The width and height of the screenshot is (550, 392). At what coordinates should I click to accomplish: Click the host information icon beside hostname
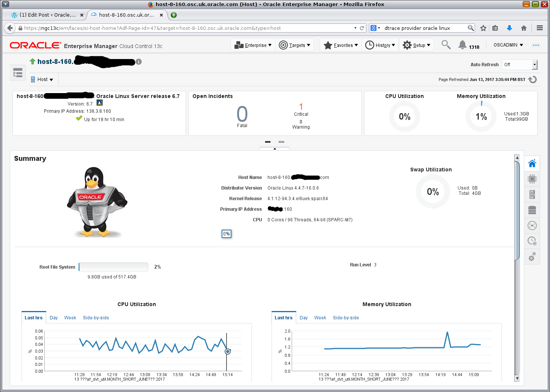point(139,62)
